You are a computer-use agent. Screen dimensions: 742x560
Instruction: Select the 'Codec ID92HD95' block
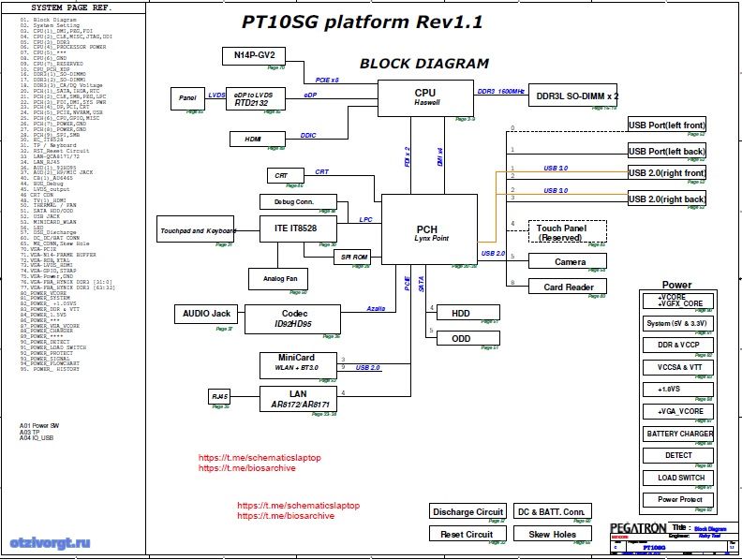[x=292, y=319]
